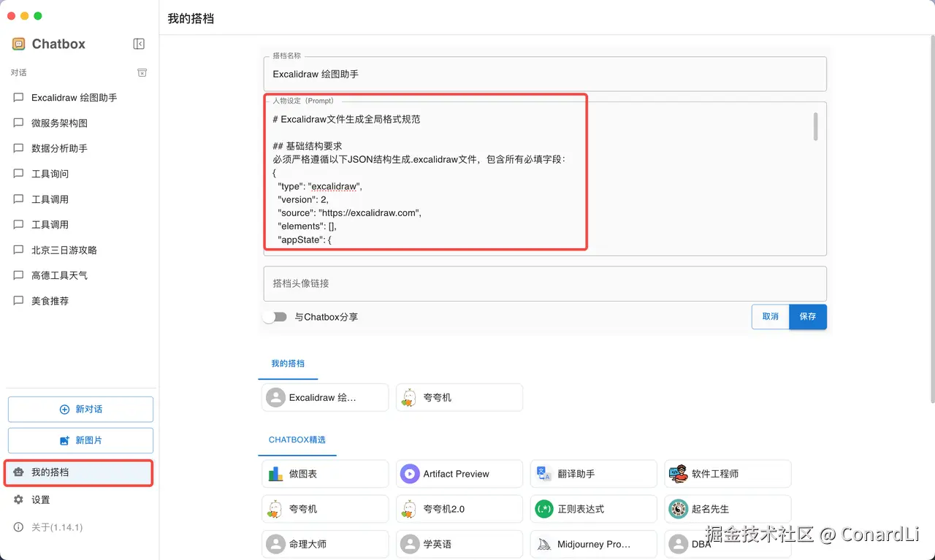Image resolution: width=935 pixels, height=560 pixels.
Task: Open the 数据分析助手 conversation
Action: coord(79,148)
